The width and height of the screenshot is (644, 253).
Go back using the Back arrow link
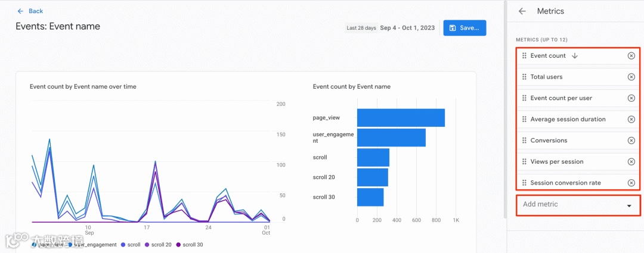point(30,11)
